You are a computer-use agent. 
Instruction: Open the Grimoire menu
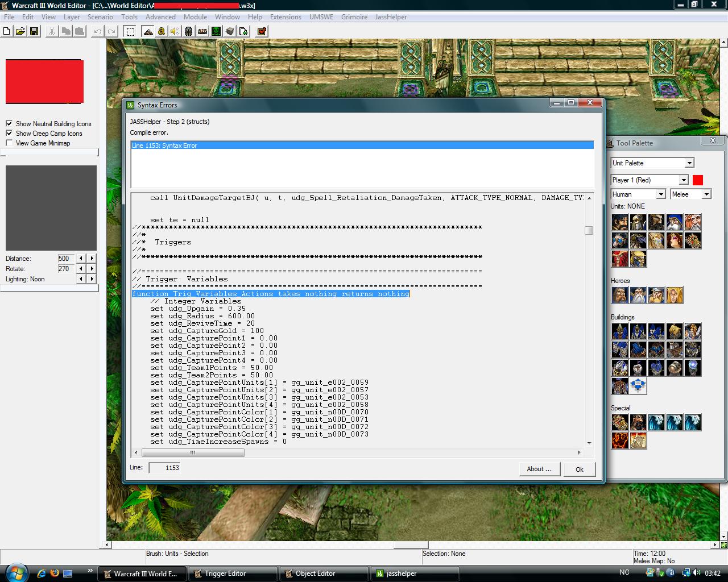[354, 17]
